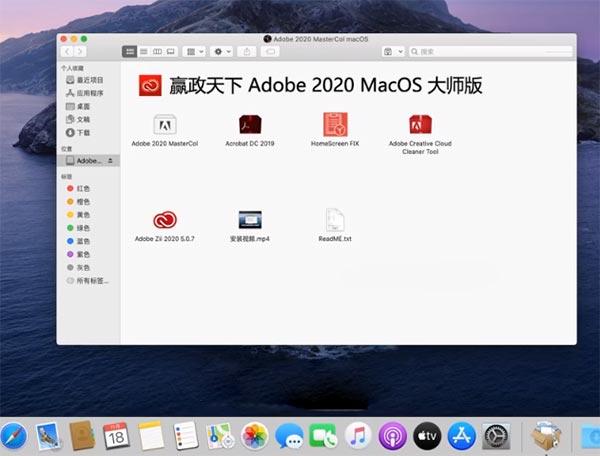600x456 pixels.
Task: Click the Adobe 2020 MasterCol macOS window title
Action: pos(321,39)
